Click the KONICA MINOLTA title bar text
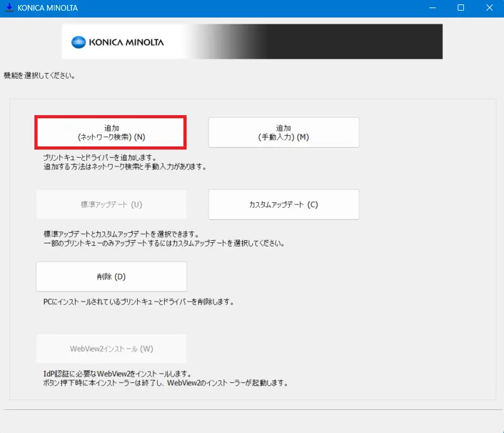 (48, 8)
